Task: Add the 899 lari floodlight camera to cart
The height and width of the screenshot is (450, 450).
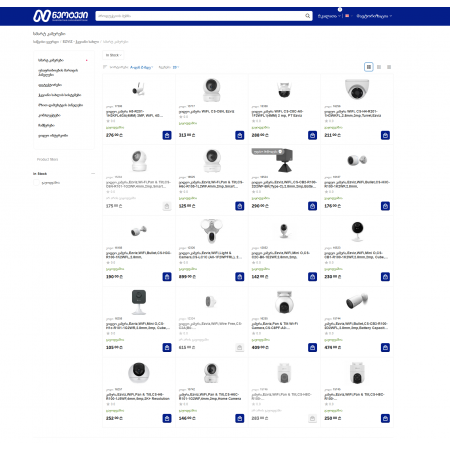Action: pyautogui.click(x=240, y=277)
